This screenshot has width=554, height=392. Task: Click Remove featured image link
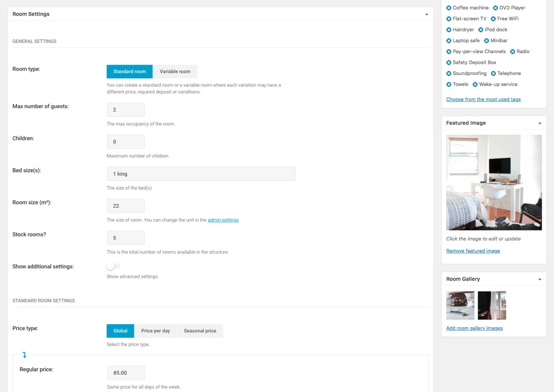pyautogui.click(x=473, y=251)
